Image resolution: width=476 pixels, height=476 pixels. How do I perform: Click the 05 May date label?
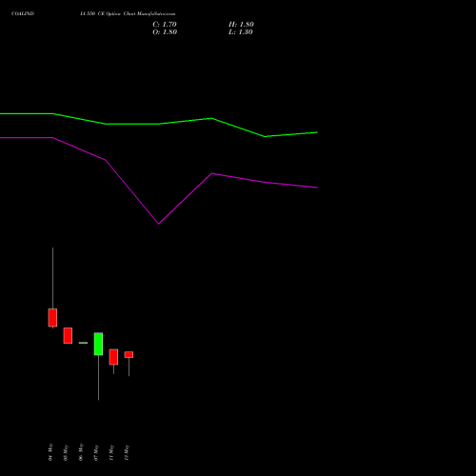(66, 452)
